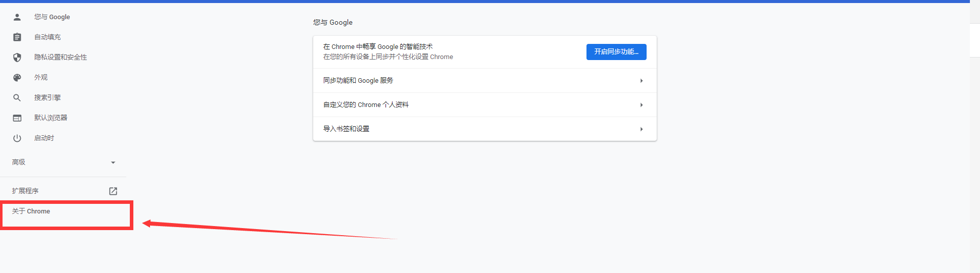Click text 在您的所有设备上同步并个性化设置 Chrome
Screen dimensions: 980x273
tap(388, 57)
